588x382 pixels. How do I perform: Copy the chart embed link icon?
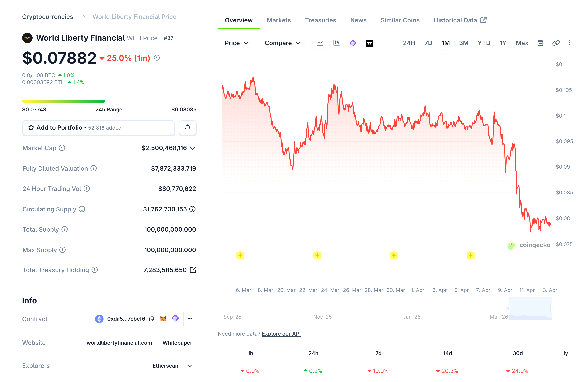556,43
